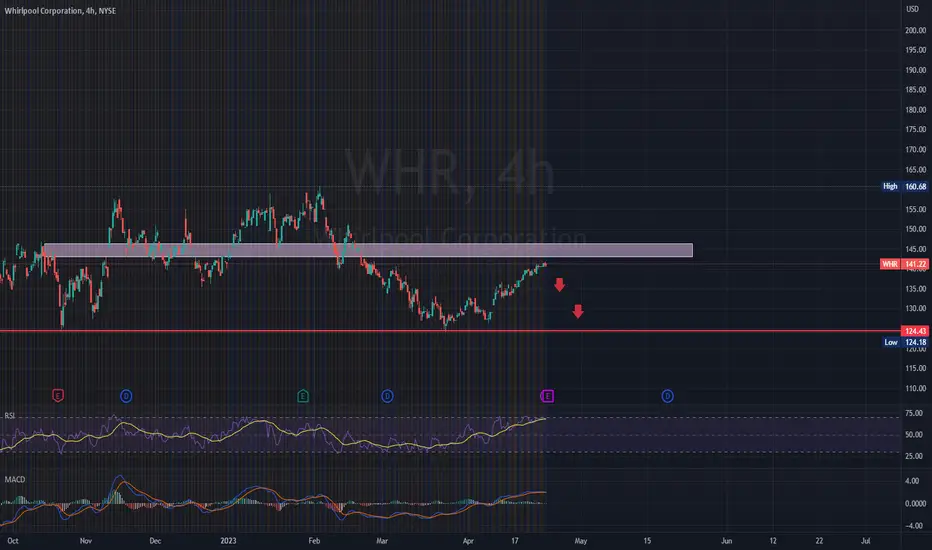Click the Low 124.18 price label

coord(905,342)
